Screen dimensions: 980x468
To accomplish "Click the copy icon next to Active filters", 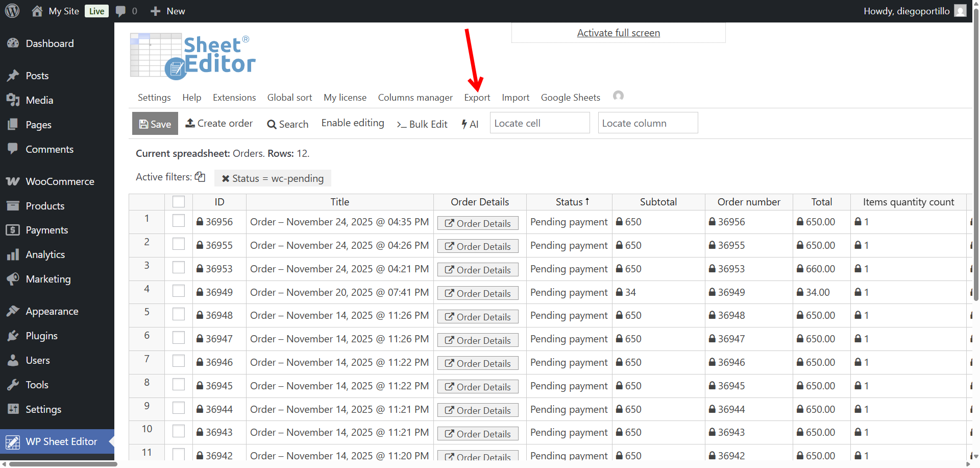I will 200,176.
